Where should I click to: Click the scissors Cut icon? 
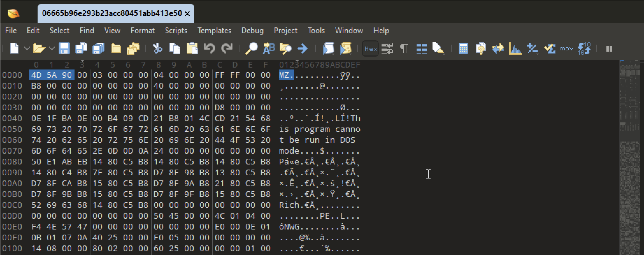point(157,48)
